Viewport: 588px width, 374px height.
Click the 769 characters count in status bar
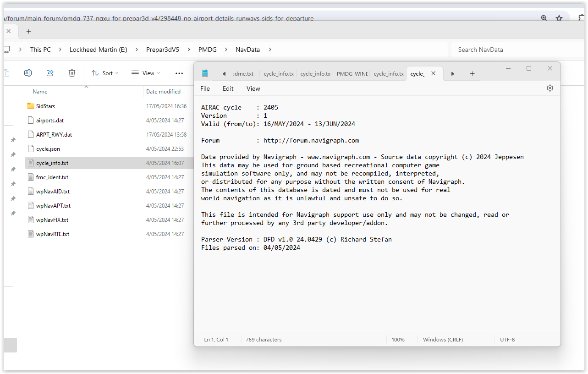(264, 340)
